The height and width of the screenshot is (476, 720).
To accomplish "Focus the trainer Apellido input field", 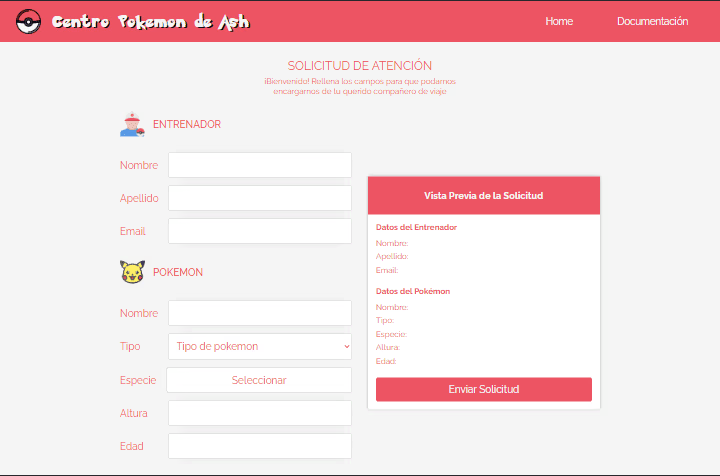I will (x=260, y=198).
